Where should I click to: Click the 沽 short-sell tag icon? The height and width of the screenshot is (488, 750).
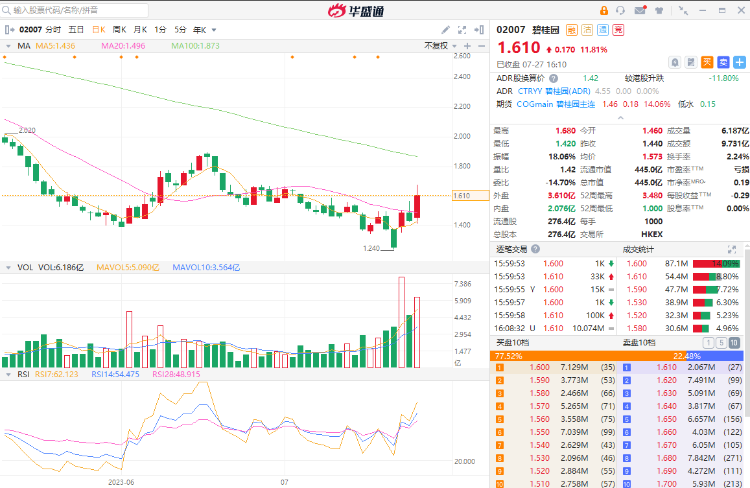pyautogui.click(x=587, y=30)
